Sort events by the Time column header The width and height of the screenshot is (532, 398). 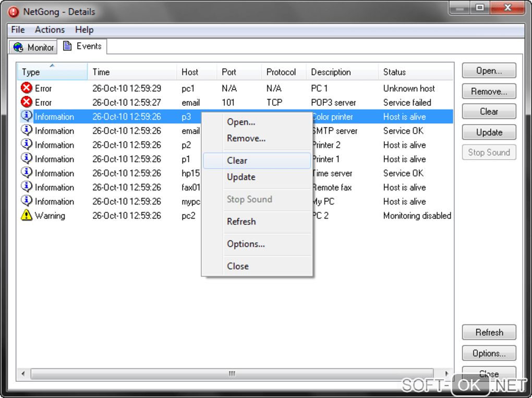point(132,71)
